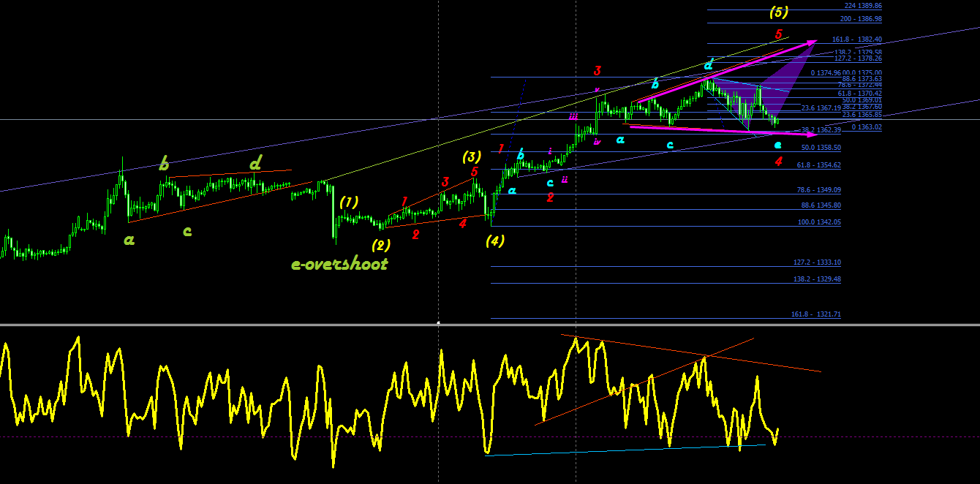The image size is (980, 484).
Task: Click the chart and indicator divider bar
Action: 490,324
